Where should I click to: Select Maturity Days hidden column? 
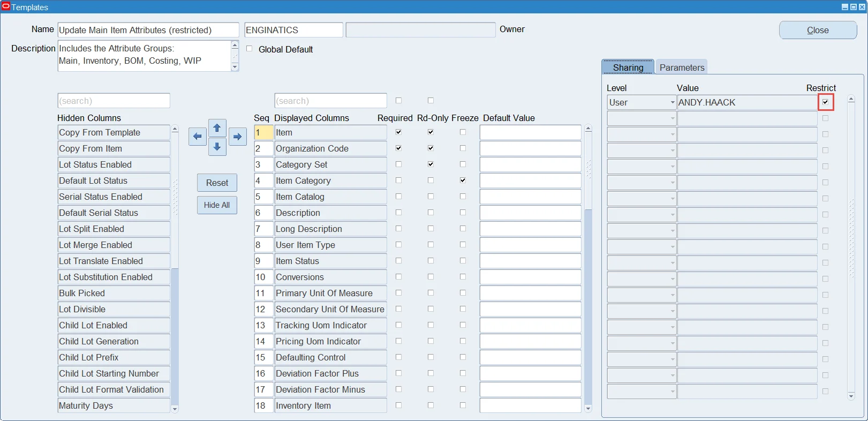tap(114, 405)
